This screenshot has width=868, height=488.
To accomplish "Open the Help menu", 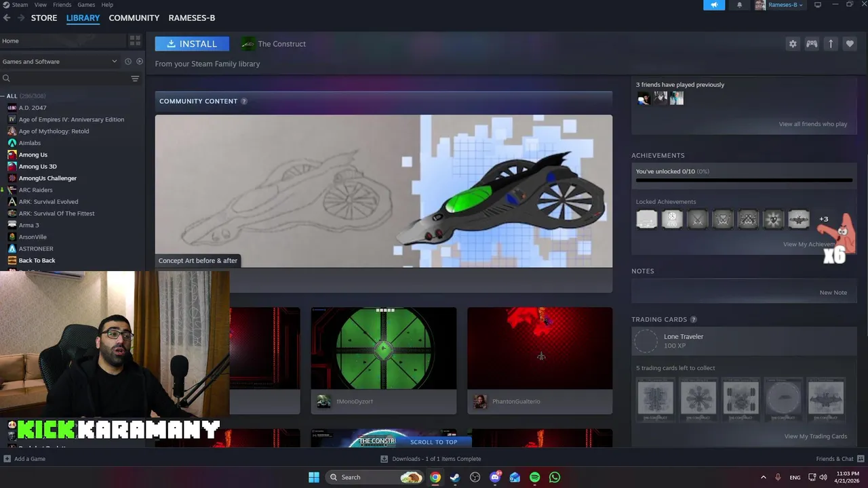I will 107,5.
